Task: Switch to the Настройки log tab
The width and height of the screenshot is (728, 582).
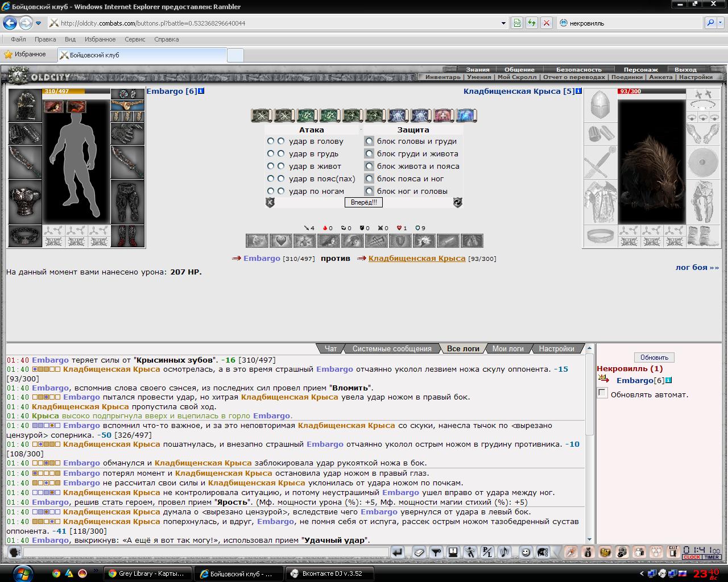Action: coord(556,348)
